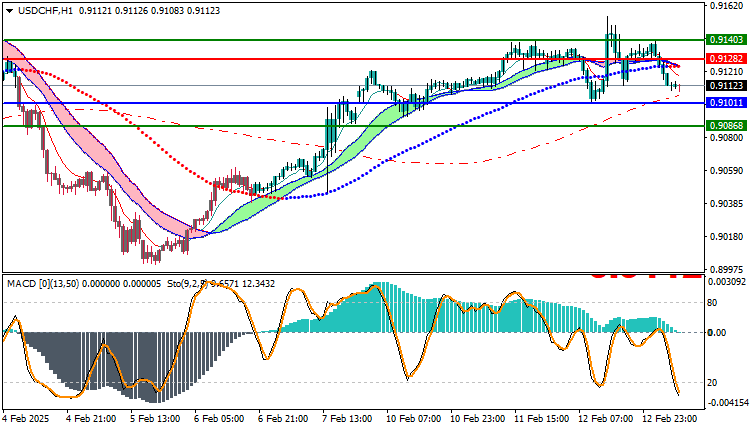The width and height of the screenshot is (750, 430).
Task: Select the blue 0.91011 price level label
Action: point(727,103)
